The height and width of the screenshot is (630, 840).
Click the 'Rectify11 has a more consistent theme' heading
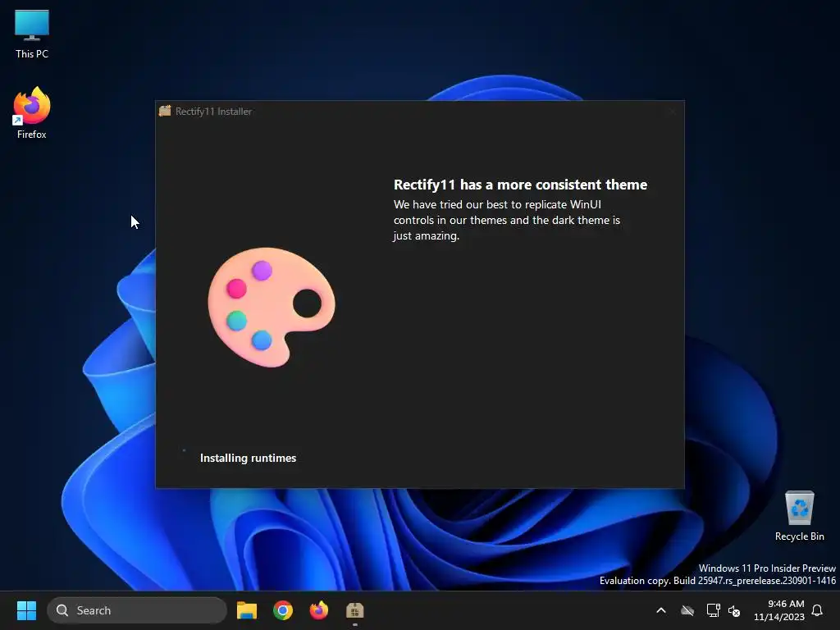coord(520,185)
